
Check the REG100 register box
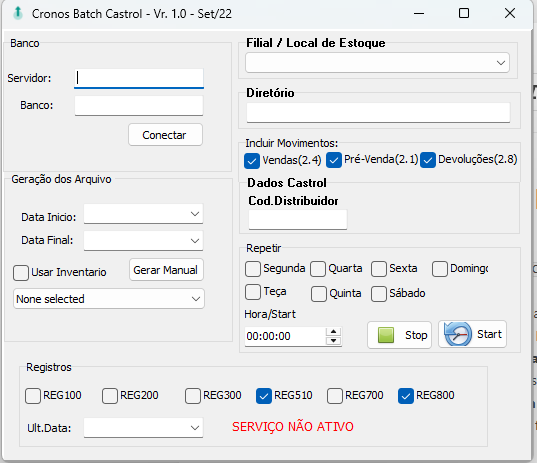33,396
